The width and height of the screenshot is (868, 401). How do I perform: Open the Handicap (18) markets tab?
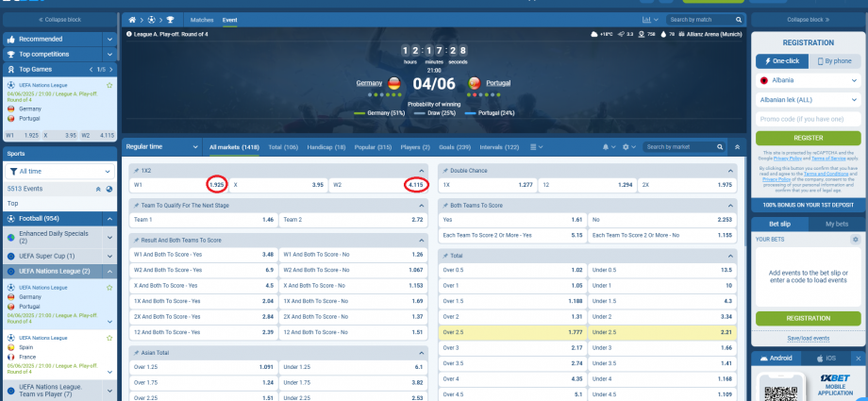(326, 147)
